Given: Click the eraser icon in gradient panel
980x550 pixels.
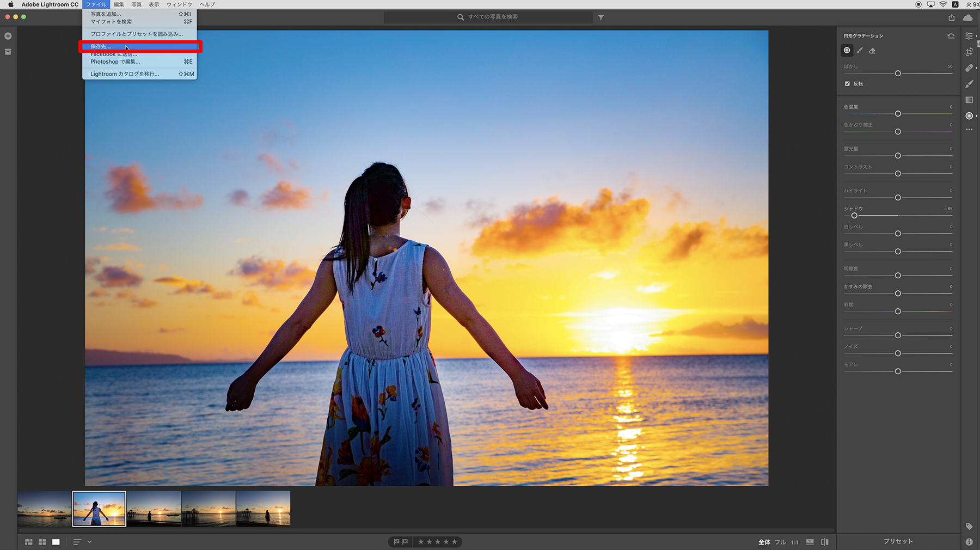Looking at the screenshot, I should point(872,51).
